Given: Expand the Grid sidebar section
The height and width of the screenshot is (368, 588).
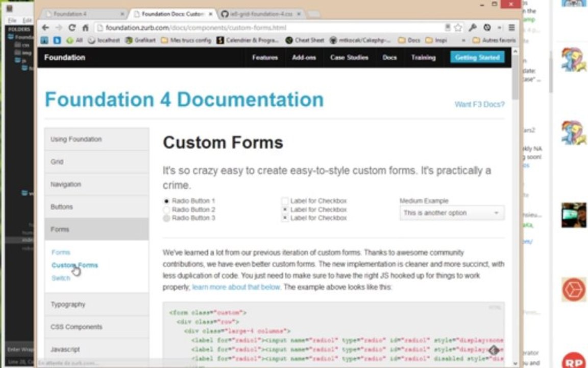Looking at the screenshot, I should pyautogui.click(x=97, y=162).
